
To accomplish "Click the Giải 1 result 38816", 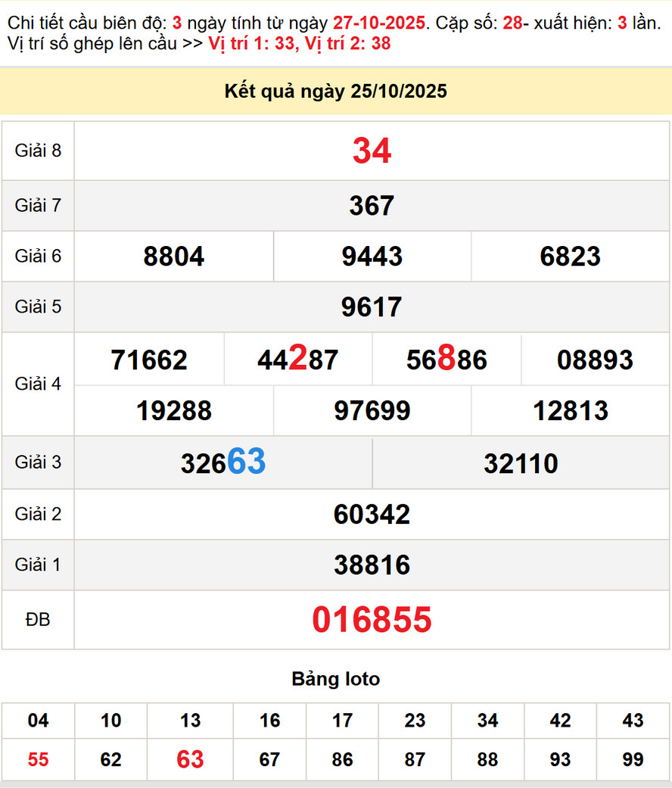I will coord(372,565).
